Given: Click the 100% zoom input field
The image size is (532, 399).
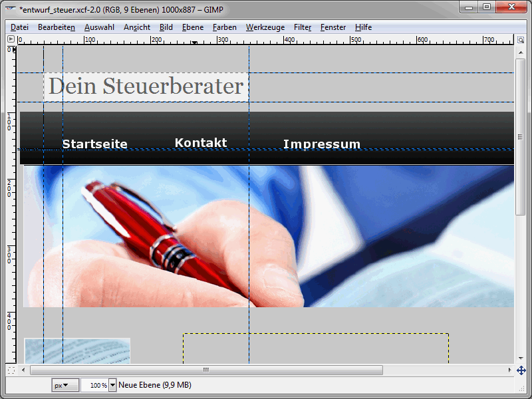Looking at the screenshot, I should pyautogui.click(x=94, y=385).
